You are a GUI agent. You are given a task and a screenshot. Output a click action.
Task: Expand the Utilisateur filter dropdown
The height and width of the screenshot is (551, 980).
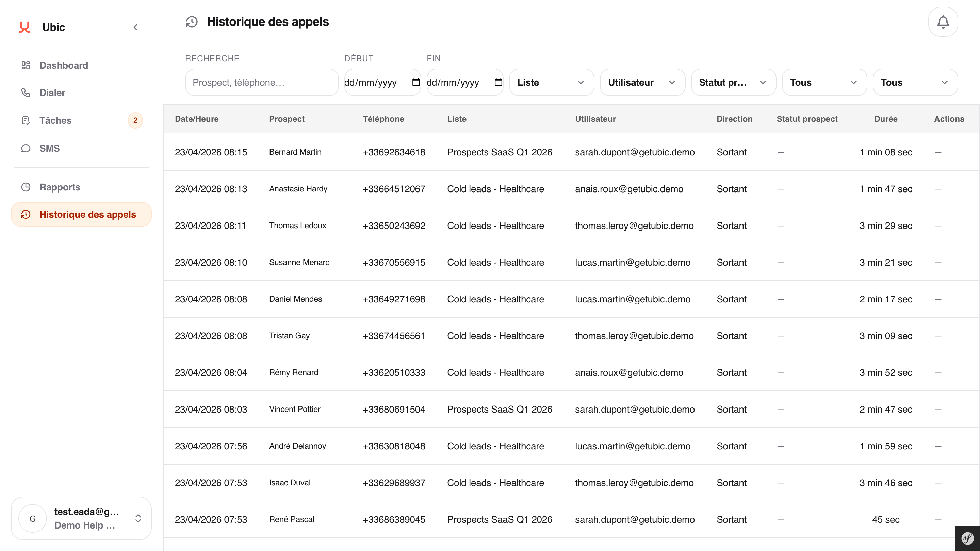[x=642, y=82]
